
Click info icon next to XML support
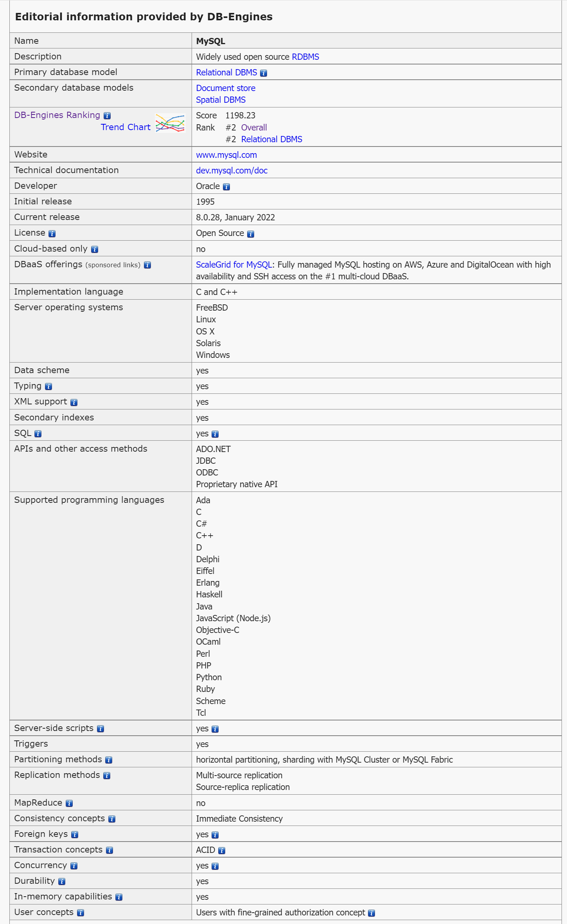click(x=74, y=402)
